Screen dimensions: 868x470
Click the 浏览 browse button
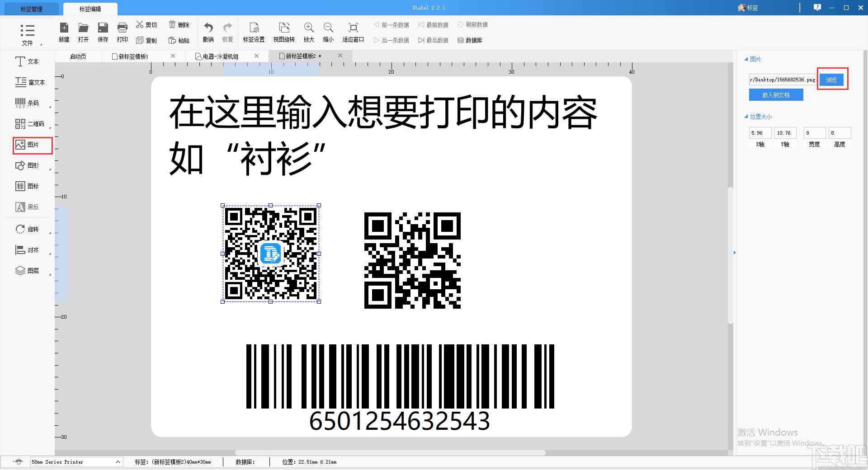click(x=832, y=80)
